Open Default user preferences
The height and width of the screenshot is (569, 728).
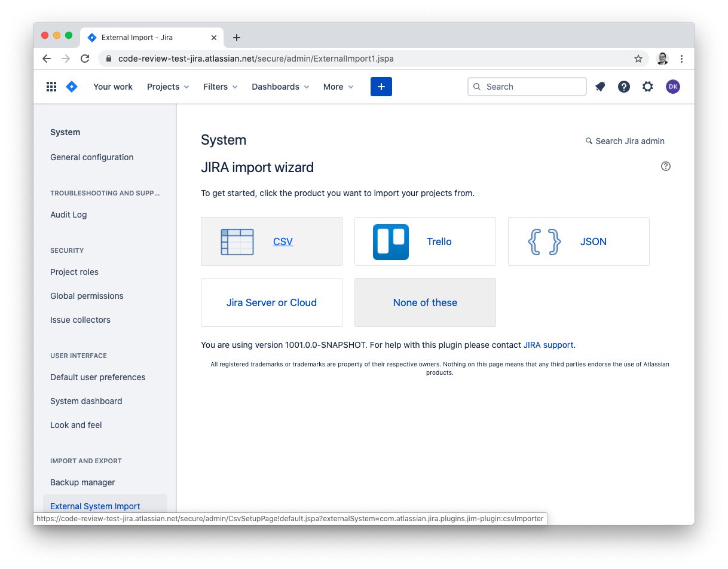[98, 377]
